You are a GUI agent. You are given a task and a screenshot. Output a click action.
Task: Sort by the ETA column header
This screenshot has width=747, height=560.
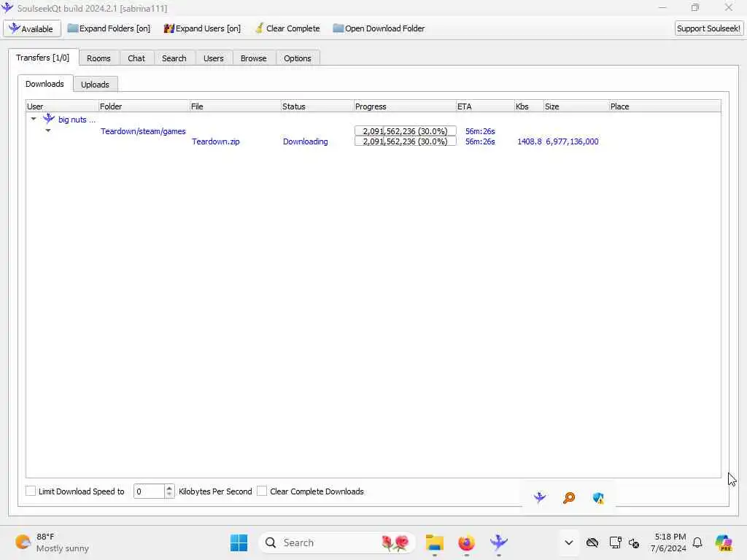point(485,106)
